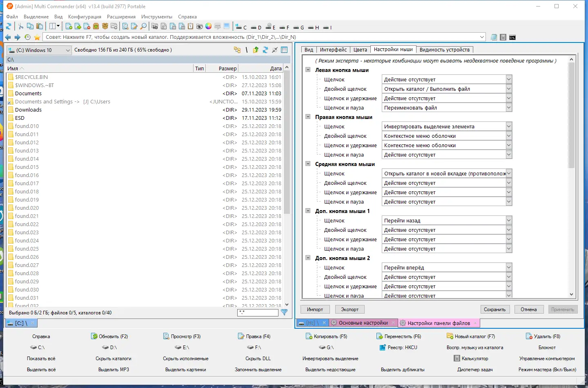Toggle 'Режим мастера (Вкл/Выкл)'

pos(547,369)
